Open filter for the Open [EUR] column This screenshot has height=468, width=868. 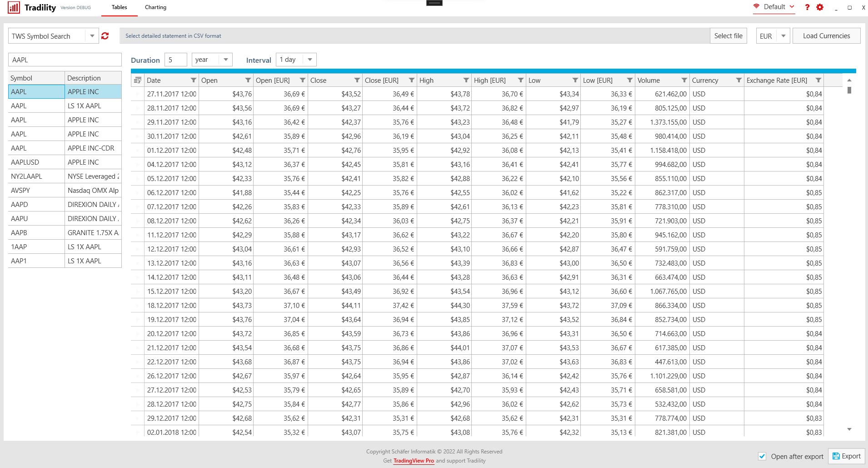coord(302,81)
